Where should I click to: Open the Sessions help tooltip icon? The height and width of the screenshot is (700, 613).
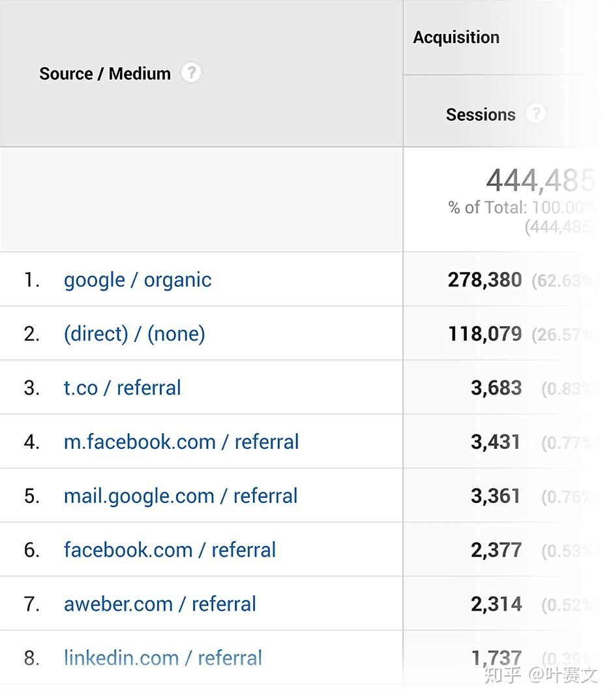tap(536, 114)
